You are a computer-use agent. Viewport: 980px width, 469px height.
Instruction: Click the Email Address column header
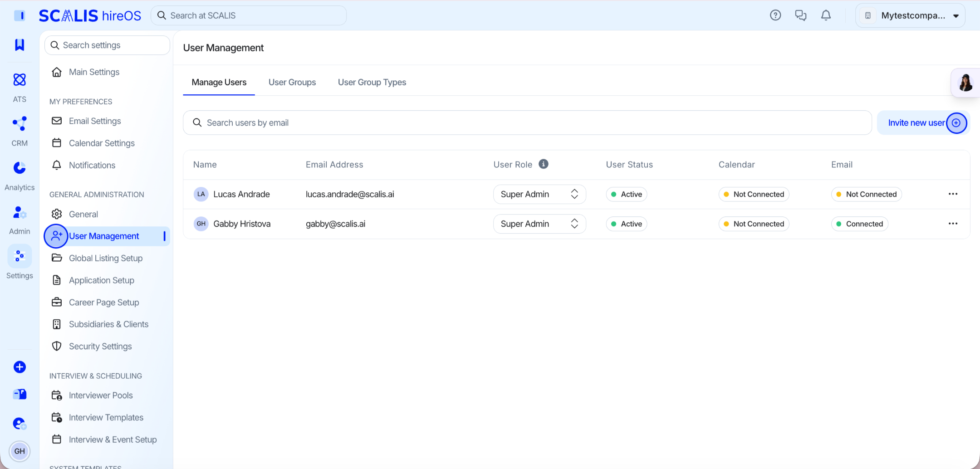[334, 165]
